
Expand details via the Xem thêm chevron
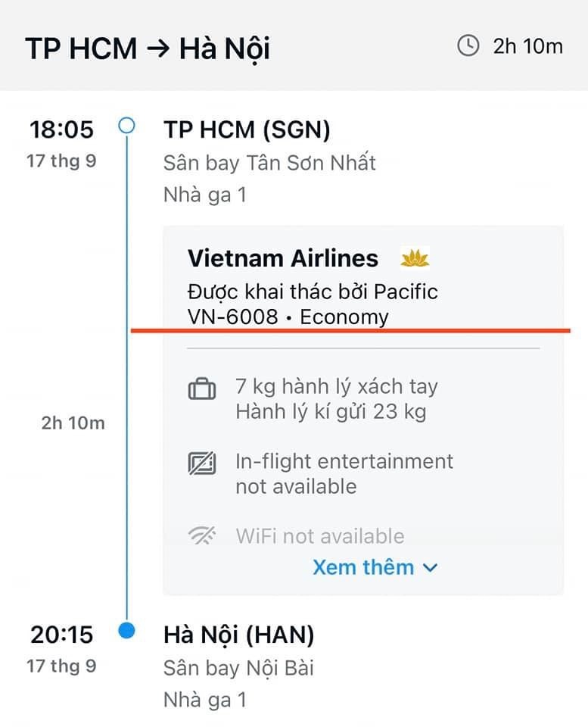(x=430, y=567)
